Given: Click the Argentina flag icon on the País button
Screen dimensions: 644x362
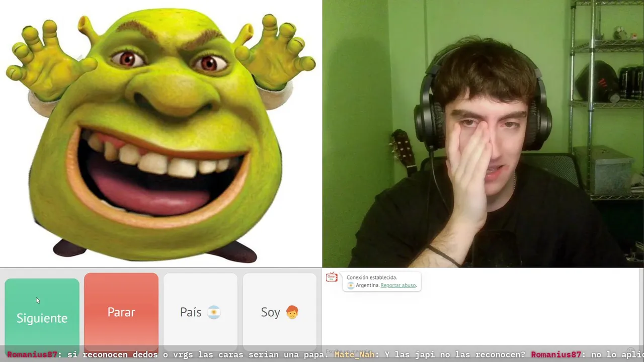Looking at the screenshot, I should tap(214, 312).
